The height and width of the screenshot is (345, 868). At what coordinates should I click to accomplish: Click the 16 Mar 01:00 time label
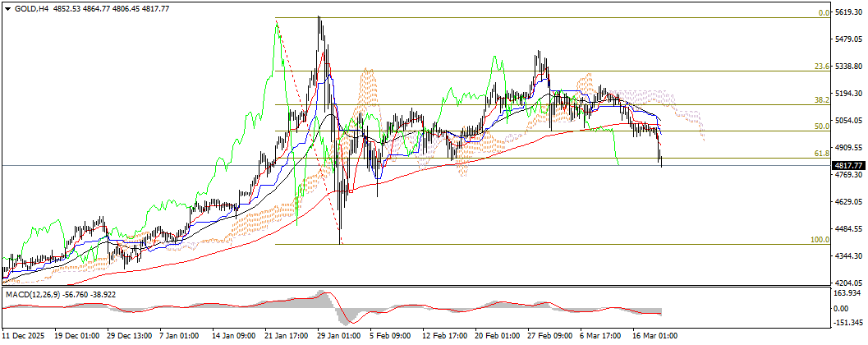(654, 336)
